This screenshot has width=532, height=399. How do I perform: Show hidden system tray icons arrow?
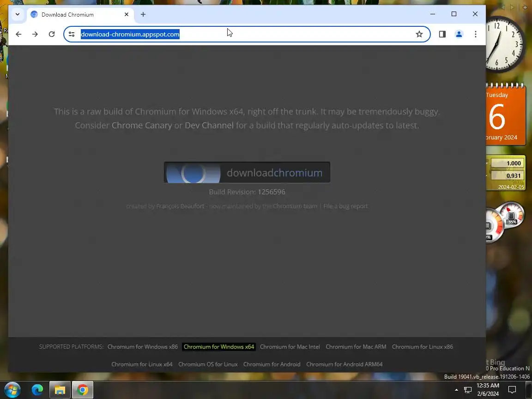456,390
